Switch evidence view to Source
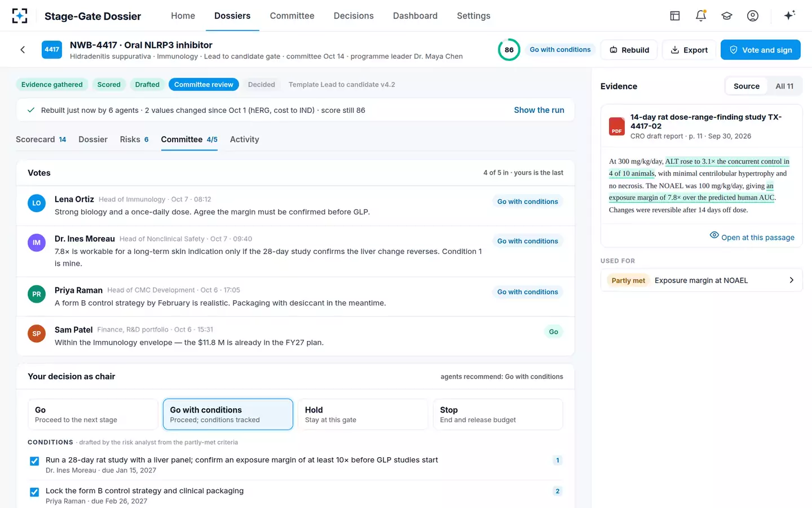This screenshot has width=812, height=508. point(747,86)
